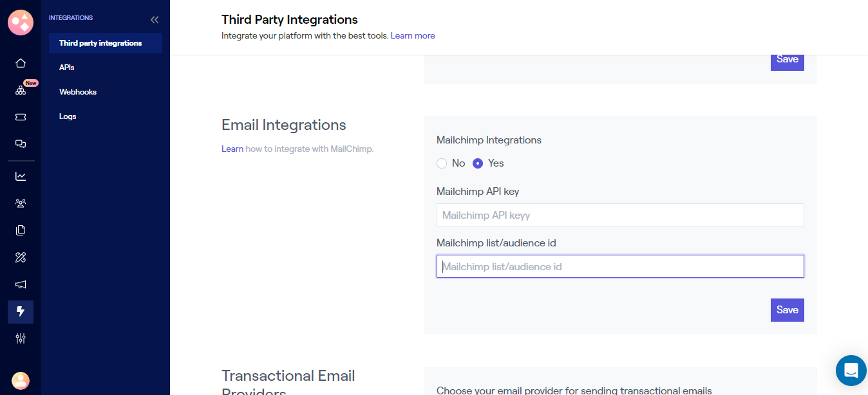The height and width of the screenshot is (395, 868).
Task: Click the Mailchimp API key field
Action: point(619,215)
